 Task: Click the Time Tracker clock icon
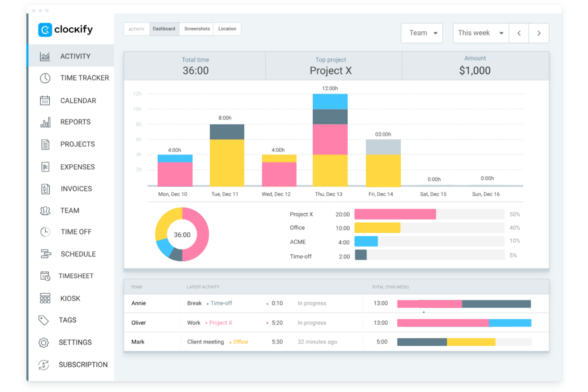coord(45,78)
